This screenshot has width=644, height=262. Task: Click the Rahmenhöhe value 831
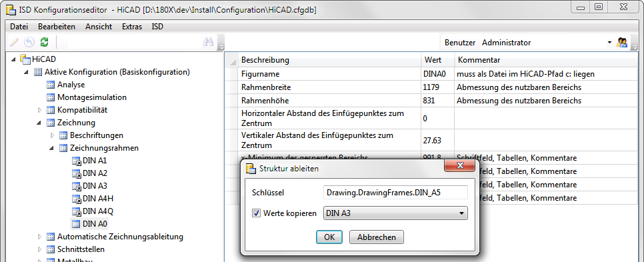tap(438, 101)
